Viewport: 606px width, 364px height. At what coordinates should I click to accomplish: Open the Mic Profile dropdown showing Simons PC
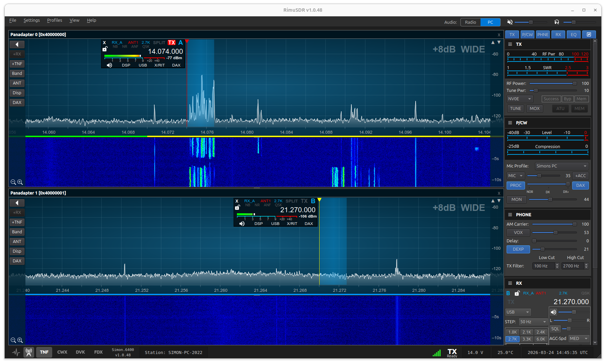[561, 166]
